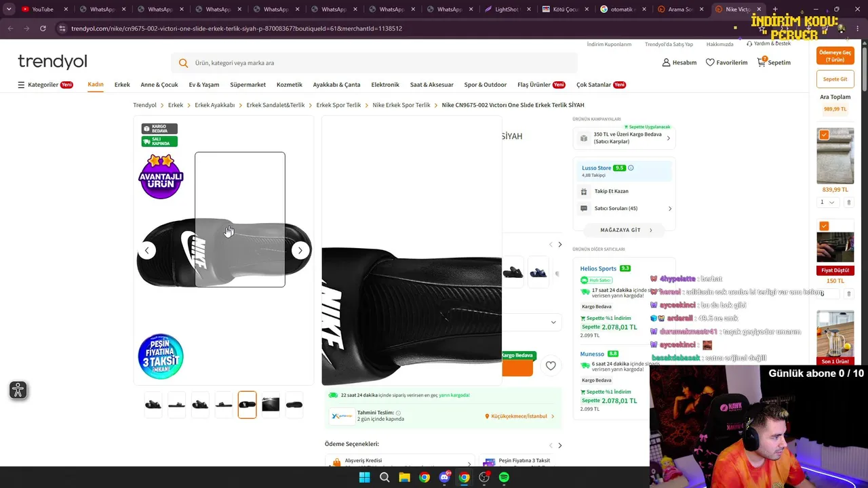Open browser tab search dropdown
868x488 pixels.
pyautogui.click(x=9, y=9)
